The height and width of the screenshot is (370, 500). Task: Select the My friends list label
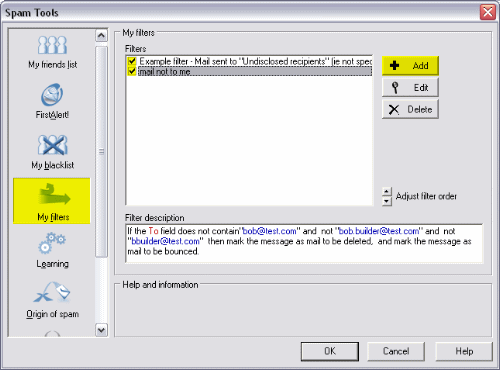53,64
